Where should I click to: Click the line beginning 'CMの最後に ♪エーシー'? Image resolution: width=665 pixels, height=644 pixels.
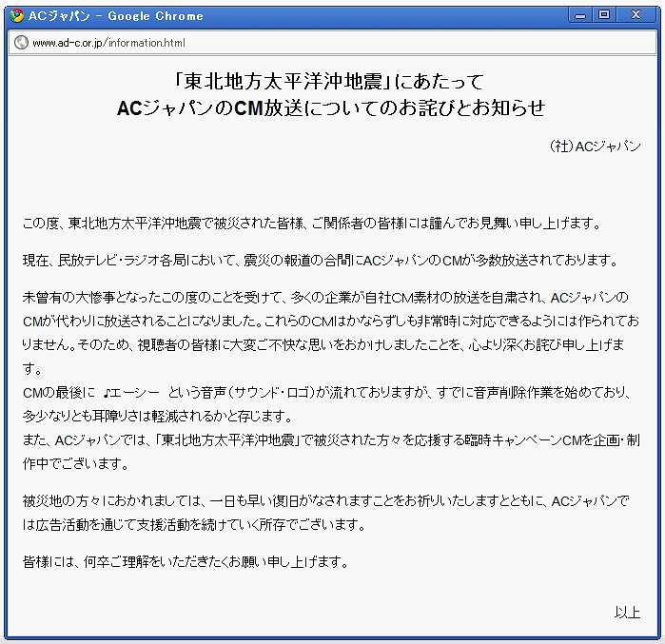326,393
